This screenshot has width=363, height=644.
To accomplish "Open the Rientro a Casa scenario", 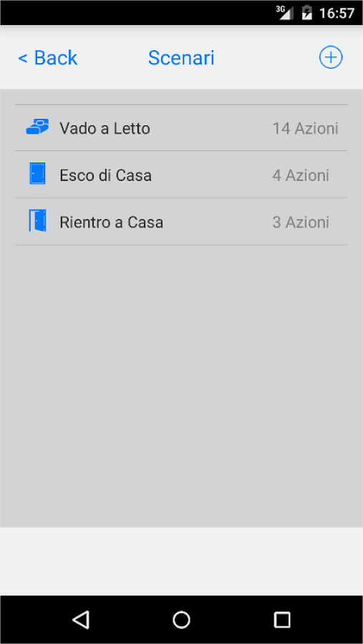I will coord(181,222).
